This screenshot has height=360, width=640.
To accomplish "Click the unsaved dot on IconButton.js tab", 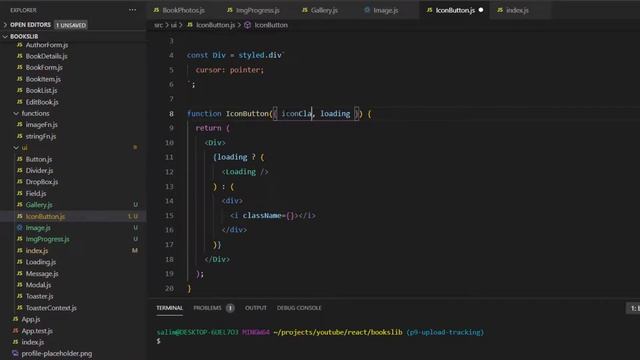I will coord(481,10).
